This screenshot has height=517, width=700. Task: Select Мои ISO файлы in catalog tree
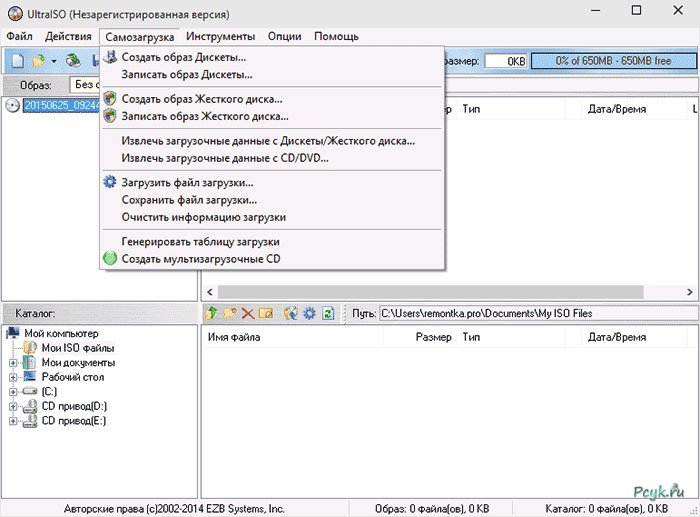pos(77,348)
